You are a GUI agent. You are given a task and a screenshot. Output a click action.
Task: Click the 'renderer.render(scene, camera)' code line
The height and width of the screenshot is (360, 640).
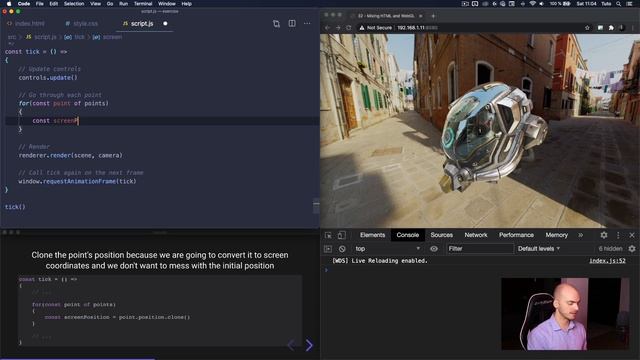pyautogui.click(x=70, y=156)
